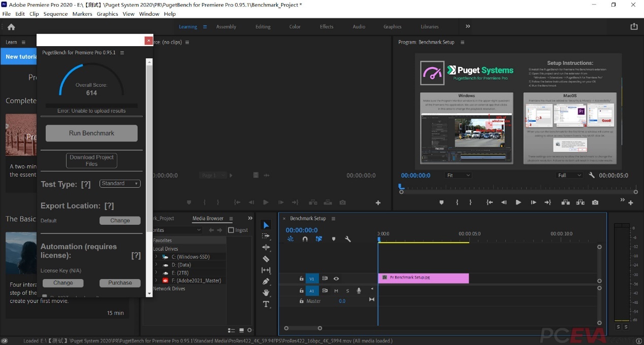Screen dimensions: 644x345
Task: Click Lift button in Program Monitor
Action: (x=565, y=202)
